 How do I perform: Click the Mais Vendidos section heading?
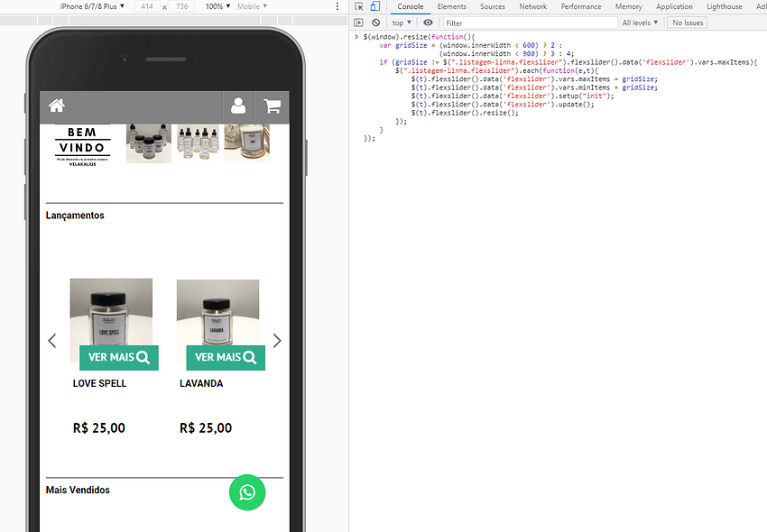click(x=78, y=490)
